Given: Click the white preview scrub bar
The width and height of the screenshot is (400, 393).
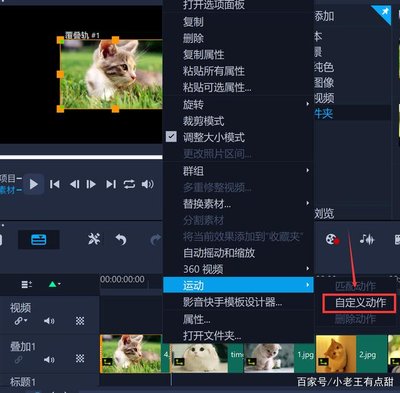Looking at the screenshot, I should coord(81,157).
